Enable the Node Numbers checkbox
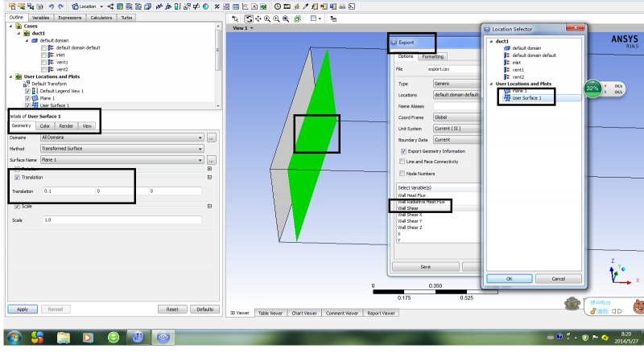Viewport: 644px width, 361px height. (x=403, y=173)
